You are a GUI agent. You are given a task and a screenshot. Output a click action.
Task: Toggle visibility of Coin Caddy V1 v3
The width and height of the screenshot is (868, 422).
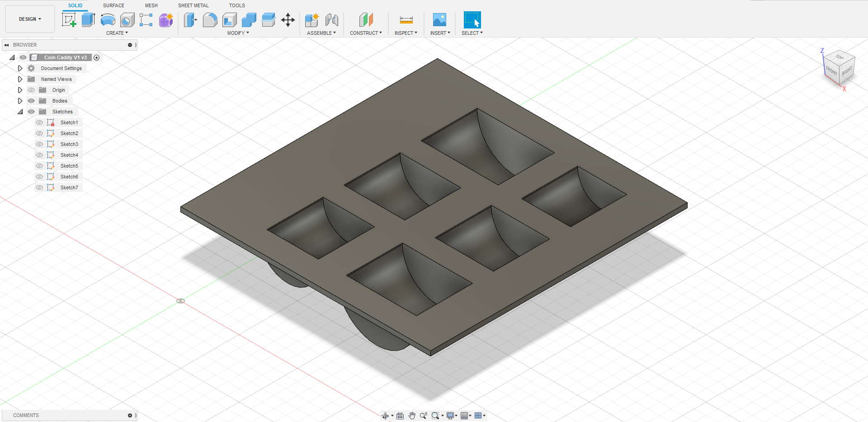tap(23, 57)
